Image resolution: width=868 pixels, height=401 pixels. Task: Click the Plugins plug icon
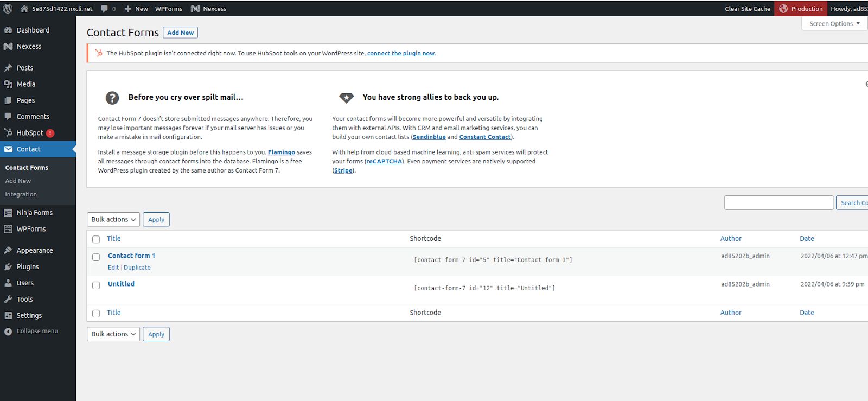pyautogui.click(x=8, y=266)
